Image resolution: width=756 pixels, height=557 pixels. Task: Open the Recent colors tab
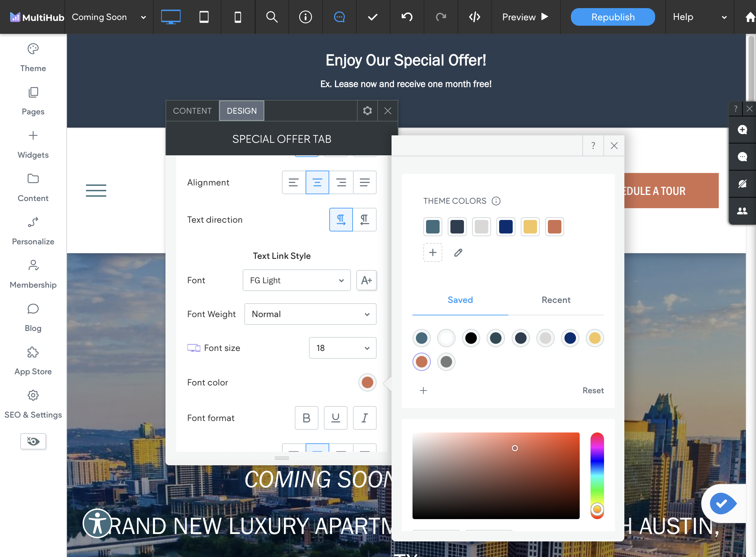coord(556,300)
